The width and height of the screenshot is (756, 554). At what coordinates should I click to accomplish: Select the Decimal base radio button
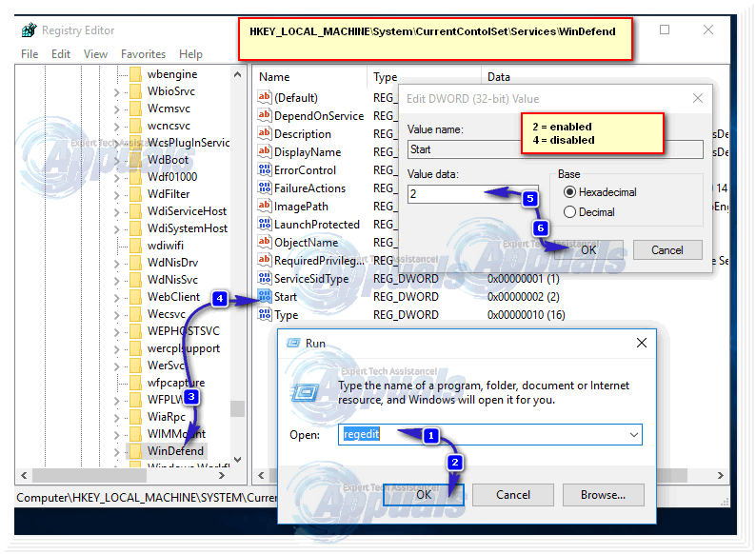point(569,211)
